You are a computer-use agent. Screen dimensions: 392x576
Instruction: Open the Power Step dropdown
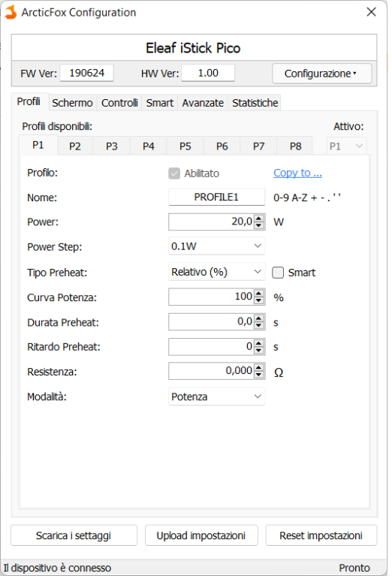pyautogui.click(x=216, y=246)
